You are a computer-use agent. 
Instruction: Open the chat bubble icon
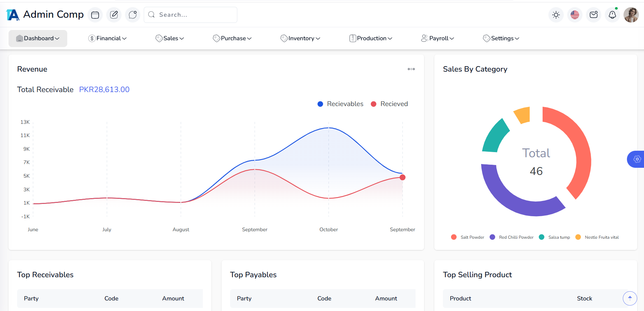click(132, 15)
